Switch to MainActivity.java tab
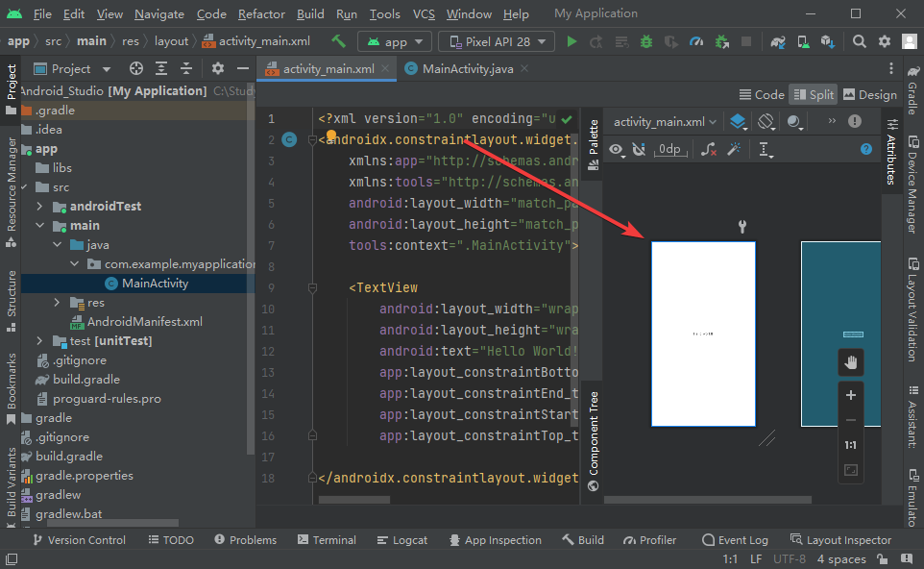 pyautogui.click(x=468, y=69)
